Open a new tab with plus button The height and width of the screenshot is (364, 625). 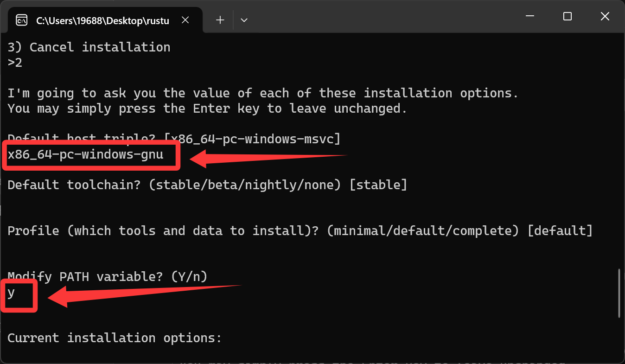pyautogui.click(x=220, y=20)
